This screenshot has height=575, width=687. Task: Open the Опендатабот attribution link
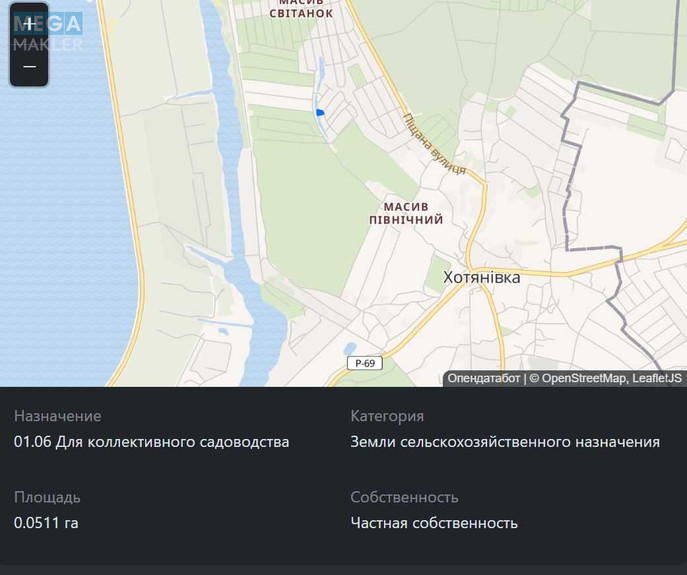pyautogui.click(x=484, y=379)
